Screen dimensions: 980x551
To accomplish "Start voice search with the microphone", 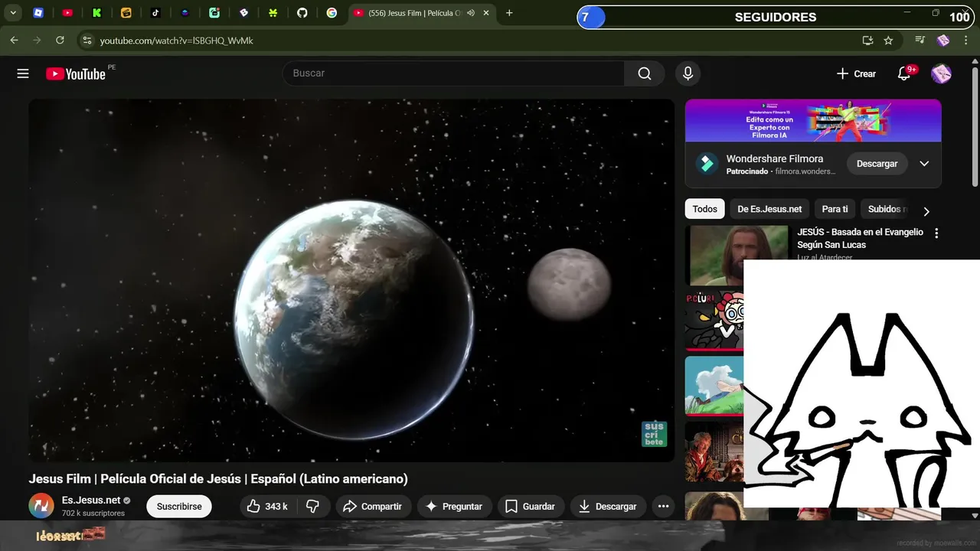I will 688,73.
